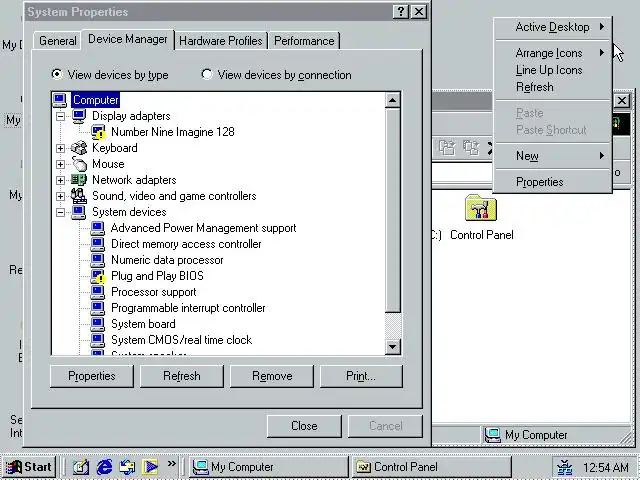Switch to Control Panel taskbar button
The image size is (640, 480).
(431, 467)
